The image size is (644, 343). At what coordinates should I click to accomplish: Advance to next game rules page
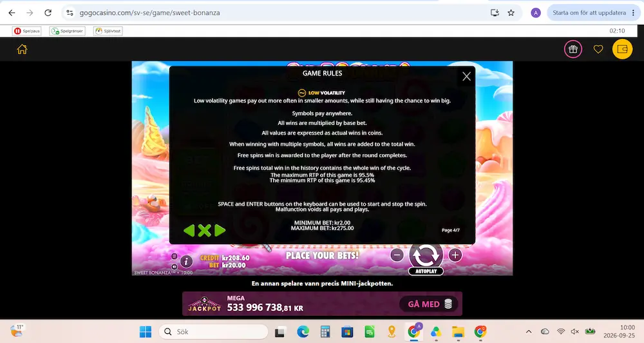[220, 230]
